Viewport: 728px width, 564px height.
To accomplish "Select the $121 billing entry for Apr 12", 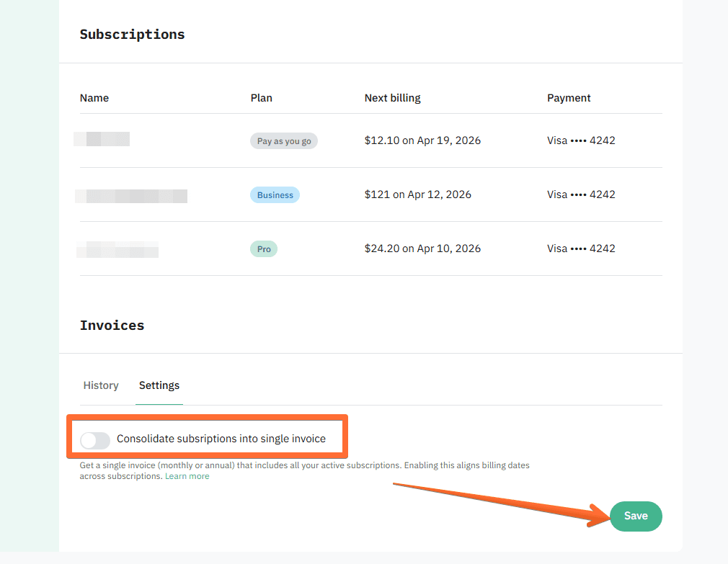I will tap(418, 194).
